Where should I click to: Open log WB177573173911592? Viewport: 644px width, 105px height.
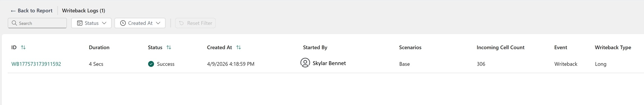tap(36, 64)
